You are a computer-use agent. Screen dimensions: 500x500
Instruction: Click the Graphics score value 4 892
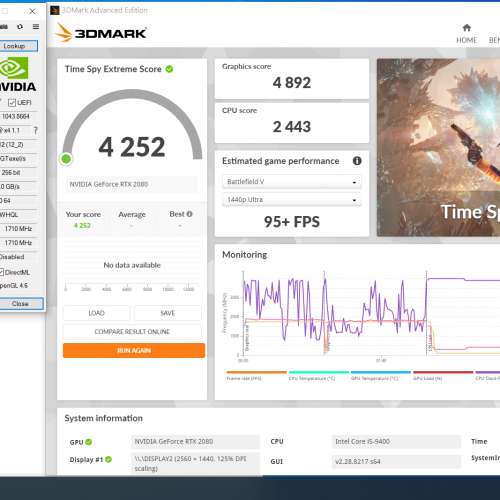coord(292,83)
